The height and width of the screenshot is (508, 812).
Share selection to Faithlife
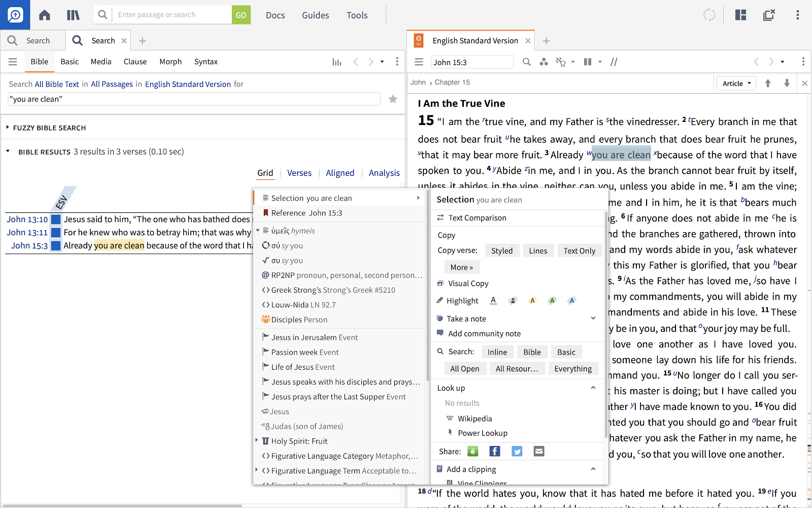pos(473,451)
